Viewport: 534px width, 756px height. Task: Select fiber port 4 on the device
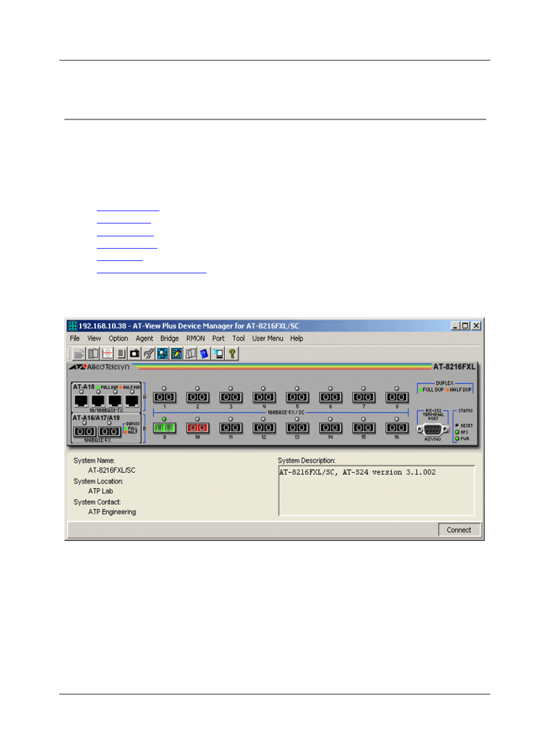click(264, 398)
